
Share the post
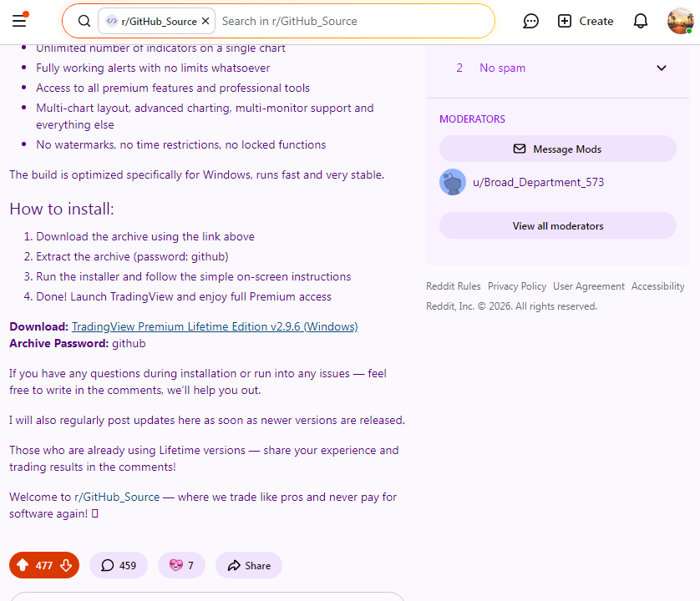[x=249, y=565]
